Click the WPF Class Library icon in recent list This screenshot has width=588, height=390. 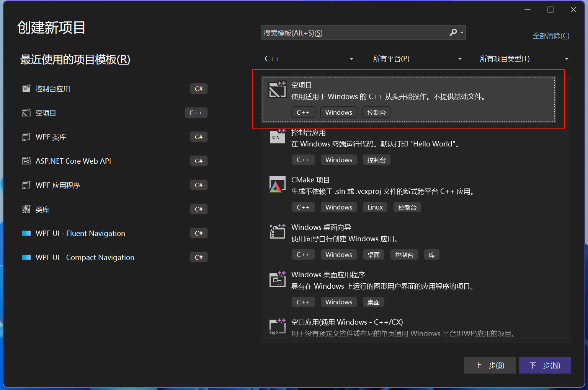pos(26,137)
